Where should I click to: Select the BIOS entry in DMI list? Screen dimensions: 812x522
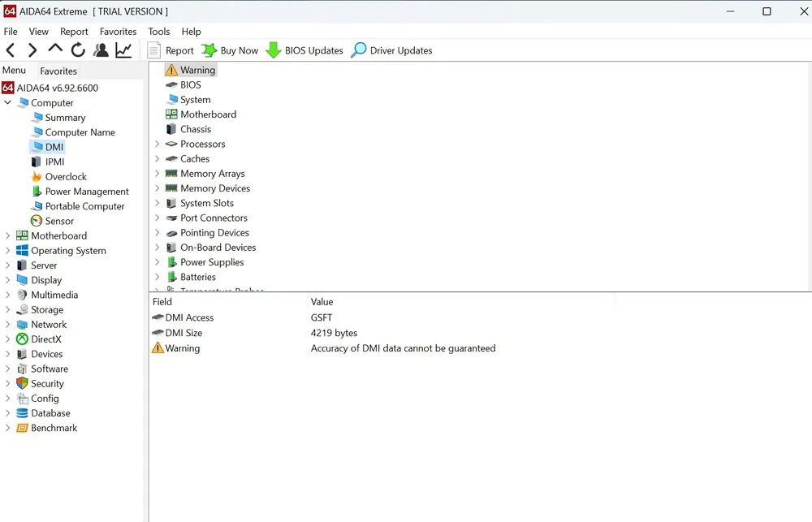click(191, 85)
